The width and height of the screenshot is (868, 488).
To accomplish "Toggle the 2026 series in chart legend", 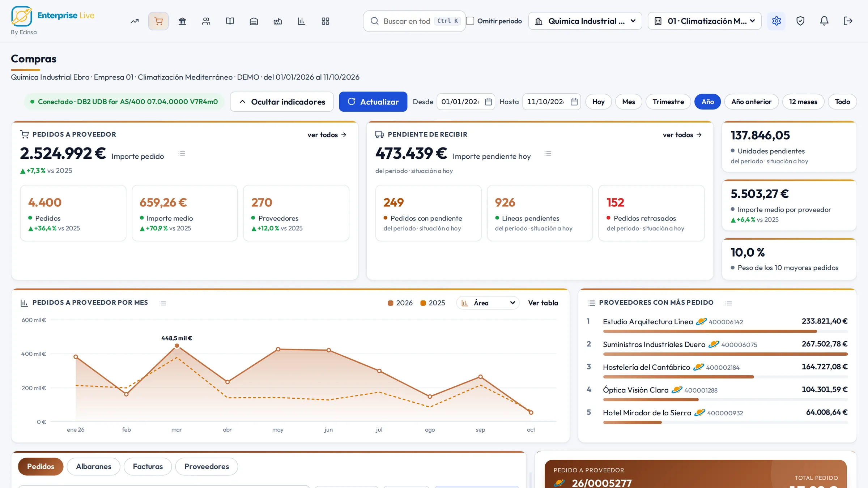I will [x=400, y=303].
